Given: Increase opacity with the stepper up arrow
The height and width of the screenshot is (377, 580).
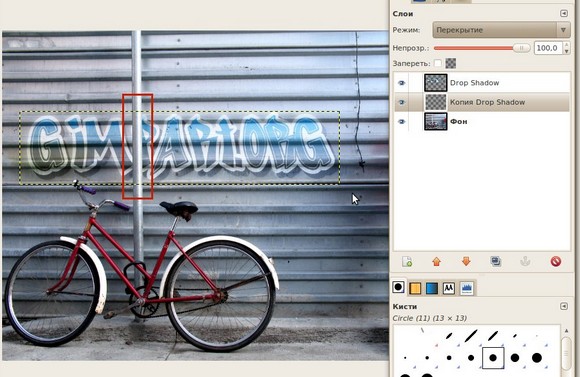Looking at the screenshot, I should [567, 45].
